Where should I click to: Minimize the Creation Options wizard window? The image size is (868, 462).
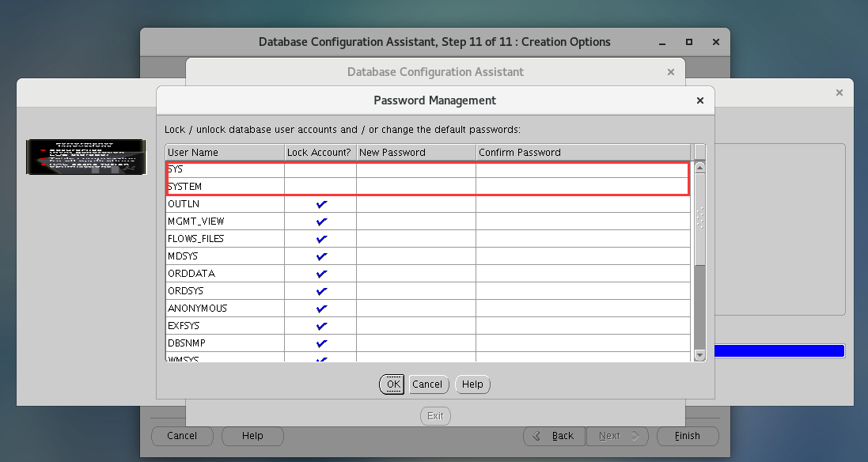662,42
